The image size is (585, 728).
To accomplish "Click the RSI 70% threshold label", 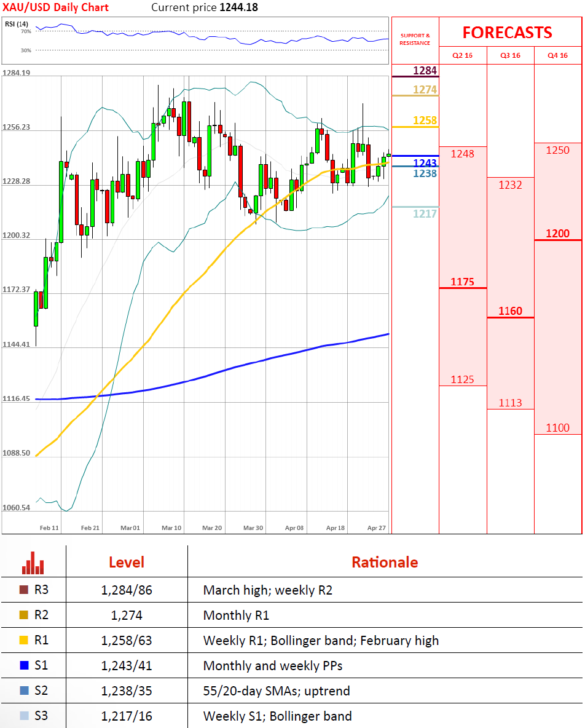I will [x=26, y=31].
